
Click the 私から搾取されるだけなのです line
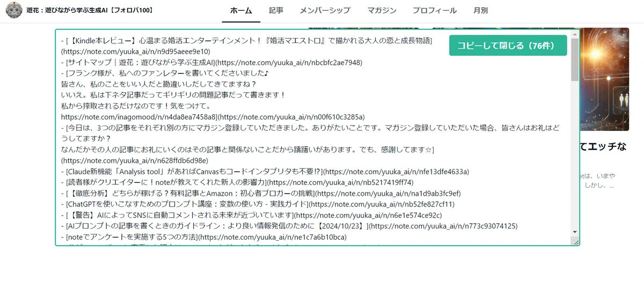[136, 106]
